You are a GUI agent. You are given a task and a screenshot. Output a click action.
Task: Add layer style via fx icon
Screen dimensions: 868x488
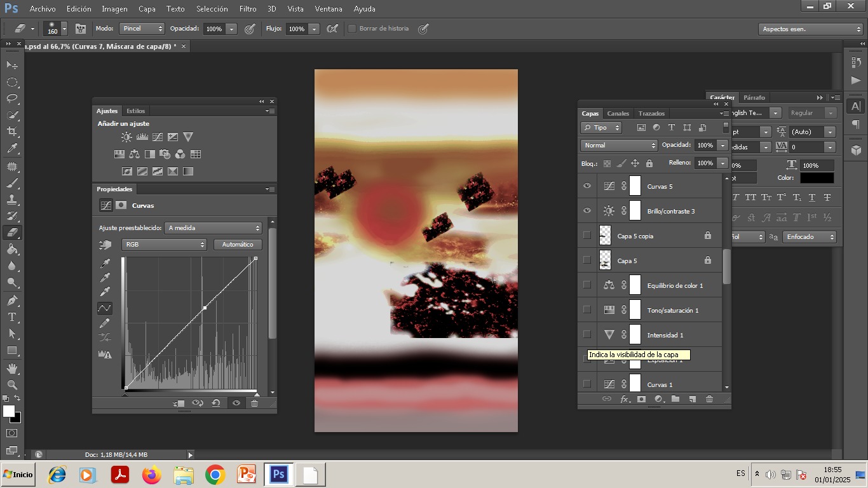coord(625,399)
